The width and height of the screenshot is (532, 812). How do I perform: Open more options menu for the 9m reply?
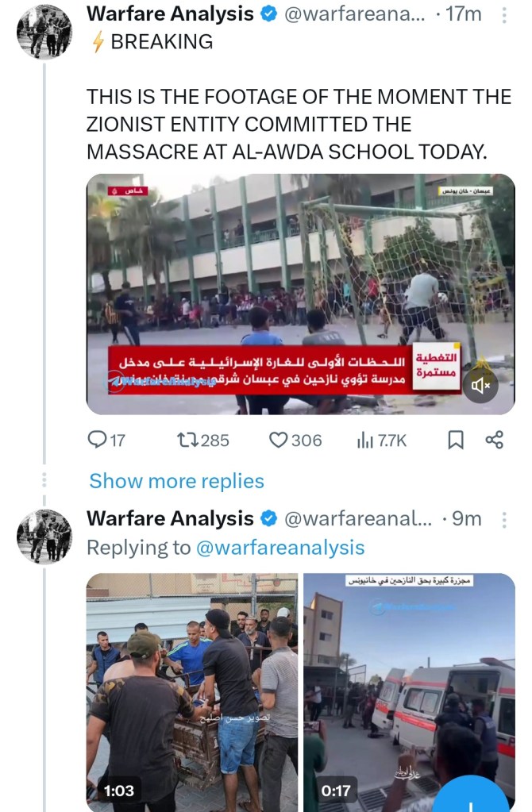(504, 519)
